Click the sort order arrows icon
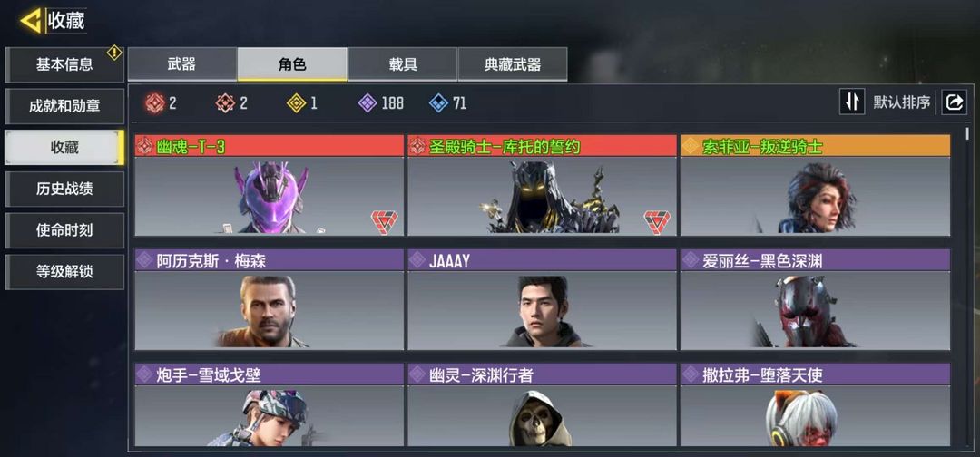 click(x=852, y=102)
